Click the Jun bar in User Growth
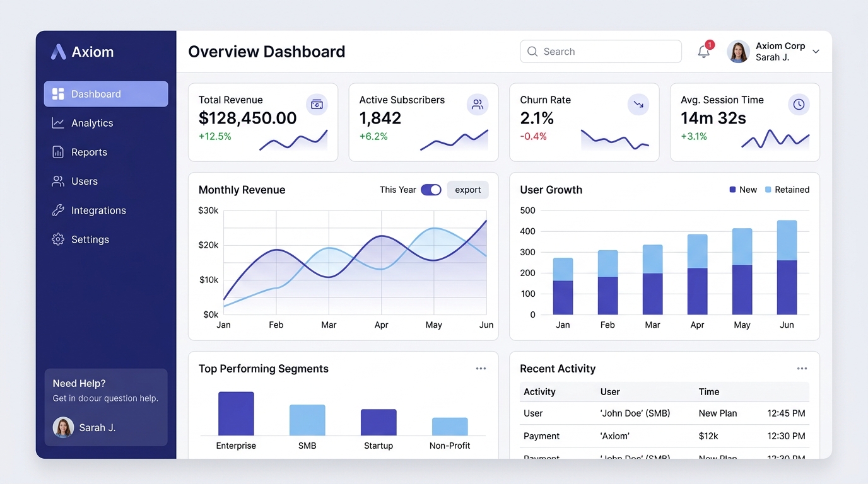Image resolution: width=868 pixels, height=484 pixels. click(787, 267)
